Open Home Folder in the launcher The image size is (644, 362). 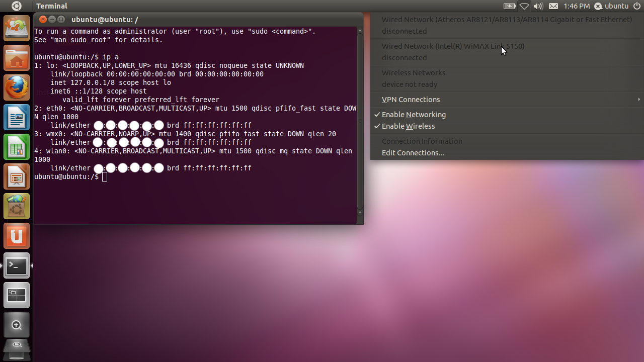coord(17,58)
